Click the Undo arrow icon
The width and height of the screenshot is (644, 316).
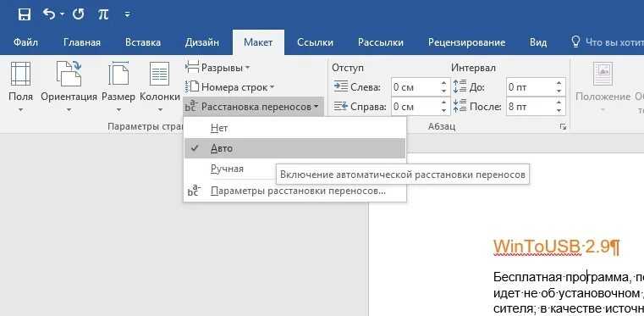pyautogui.click(x=49, y=14)
